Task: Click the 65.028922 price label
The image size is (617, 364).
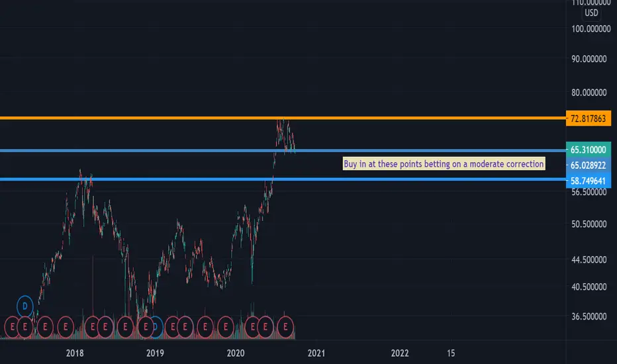Action: pyautogui.click(x=589, y=165)
